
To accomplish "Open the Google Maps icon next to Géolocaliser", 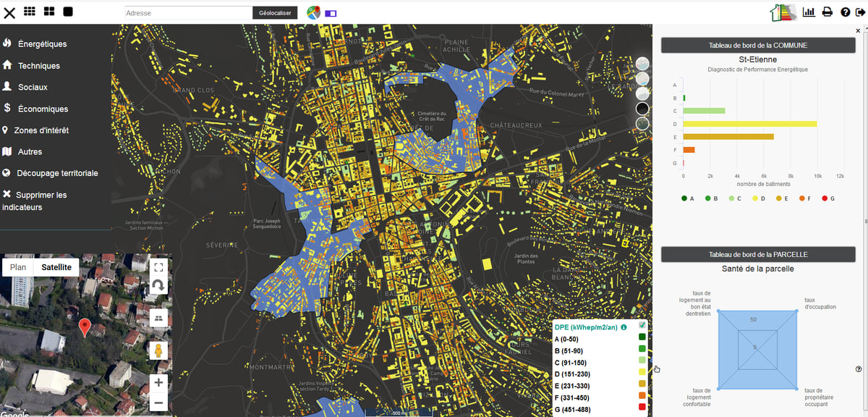I will click(313, 12).
